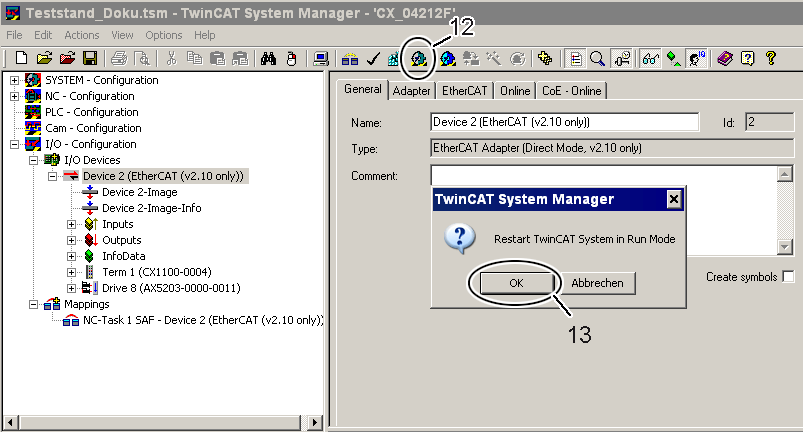Select the General tab
The width and height of the screenshot is (803, 432).
click(363, 89)
